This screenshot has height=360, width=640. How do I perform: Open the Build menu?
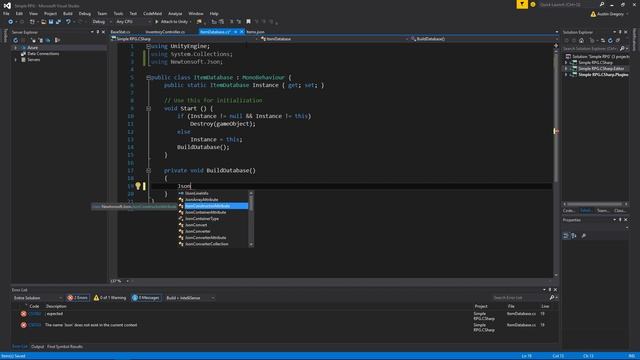coord(68,13)
